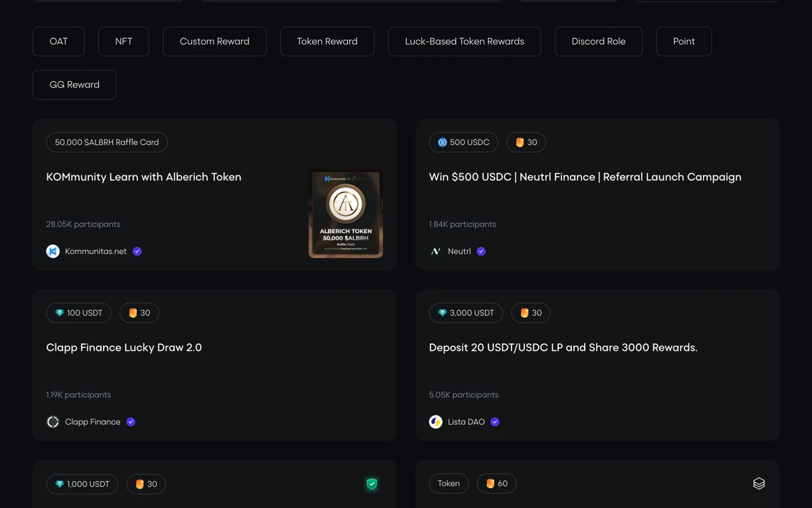Click the 100 USDT reward badge
Screen dimensions: 812x508
click(x=78, y=313)
